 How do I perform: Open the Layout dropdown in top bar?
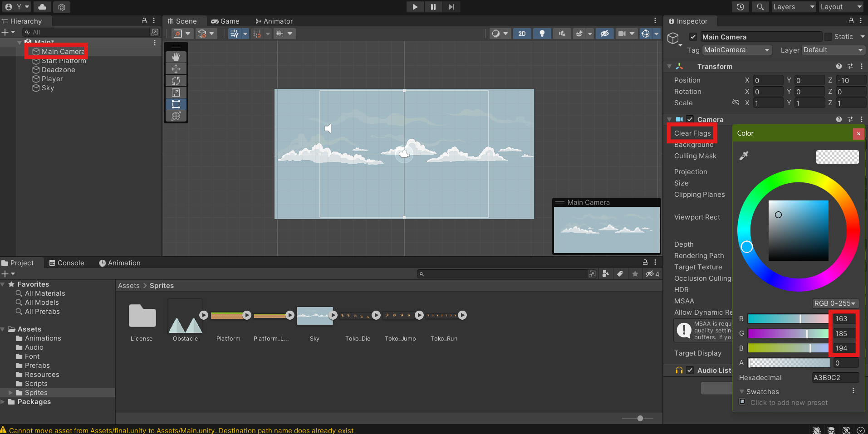click(x=841, y=7)
